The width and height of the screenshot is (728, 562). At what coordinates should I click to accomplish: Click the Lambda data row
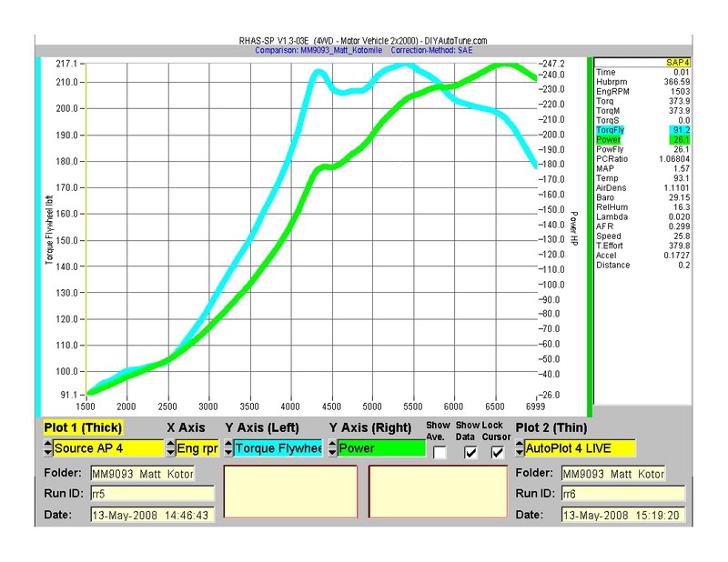point(643,216)
